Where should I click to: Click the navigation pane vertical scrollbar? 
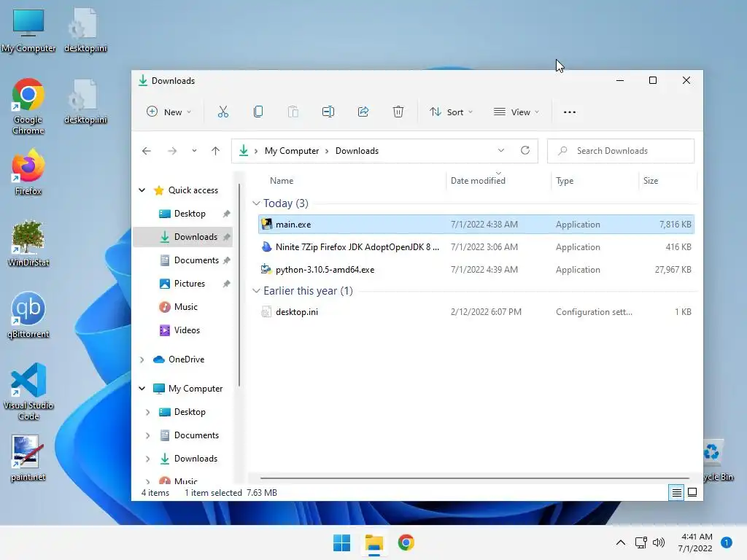(239, 285)
